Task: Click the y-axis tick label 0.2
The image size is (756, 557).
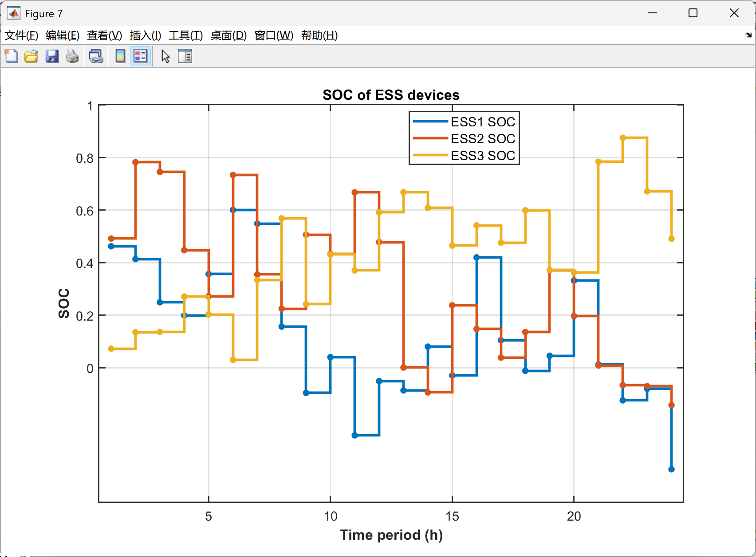Action: click(85, 316)
